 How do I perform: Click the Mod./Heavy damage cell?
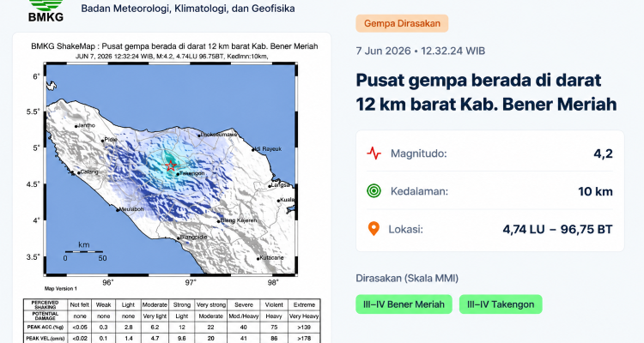[x=244, y=316]
